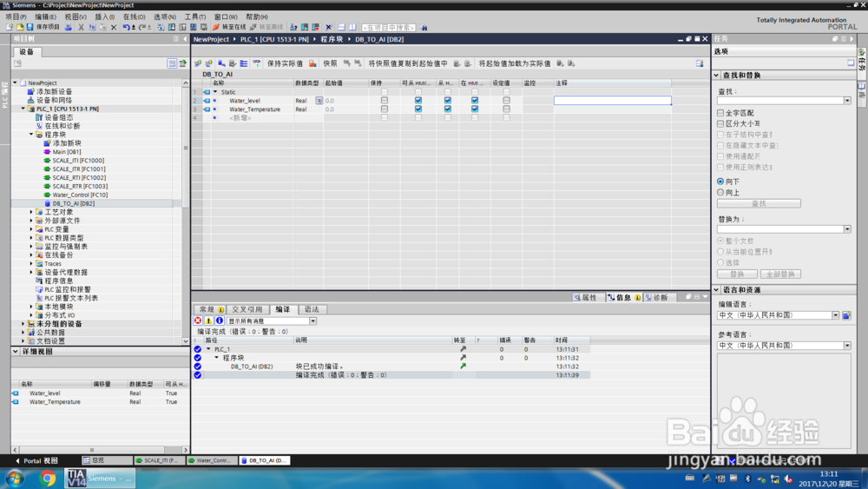868x489 pixels.
Task: Enable the 全字匹配 checkbox
Action: click(720, 113)
